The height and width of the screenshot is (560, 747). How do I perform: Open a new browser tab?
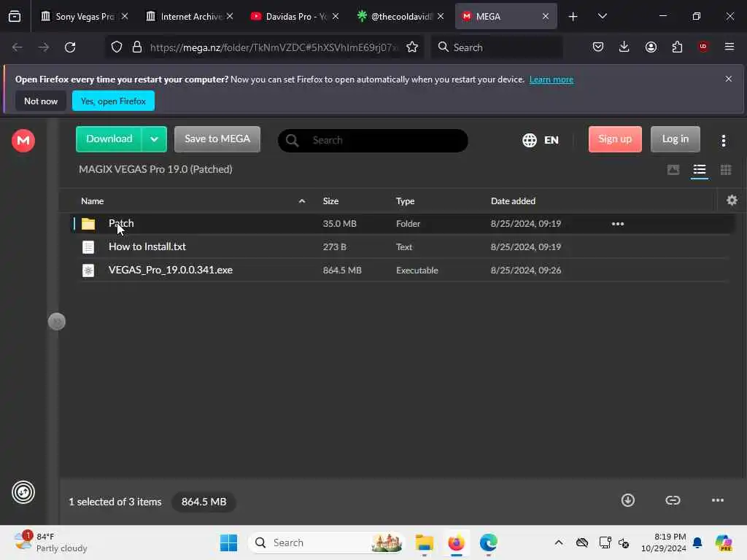(573, 17)
